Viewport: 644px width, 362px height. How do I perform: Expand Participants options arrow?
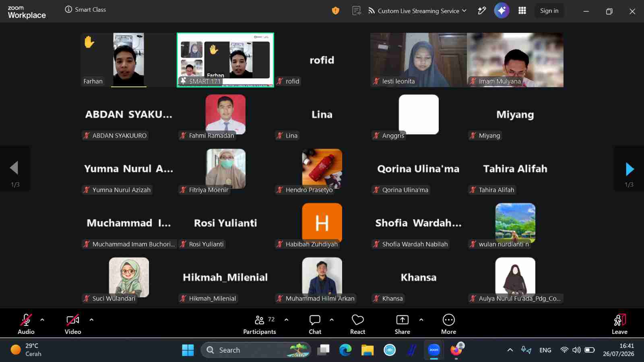286,320
